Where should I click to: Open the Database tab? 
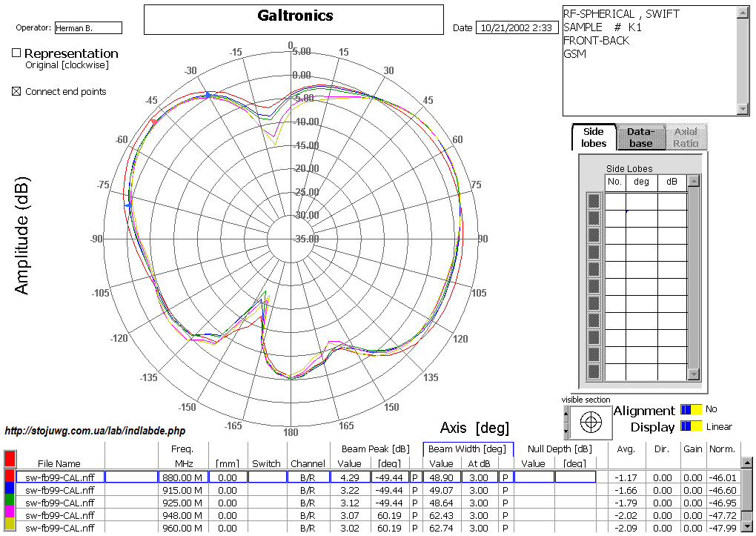(x=641, y=137)
